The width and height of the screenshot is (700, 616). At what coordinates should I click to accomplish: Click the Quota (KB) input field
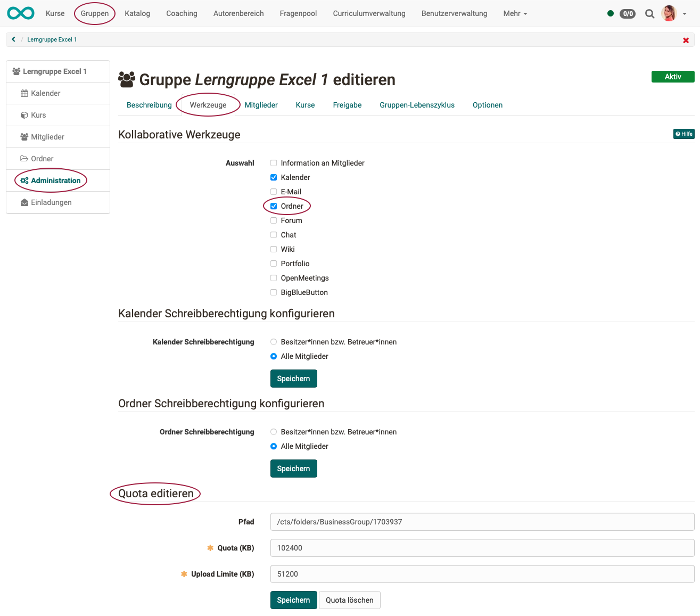pyautogui.click(x=482, y=548)
